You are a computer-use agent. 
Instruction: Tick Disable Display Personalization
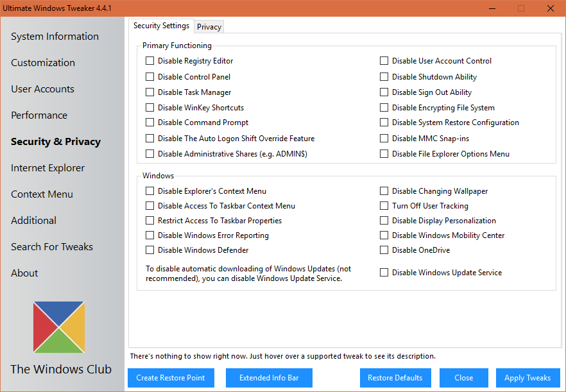pos(384,221)
